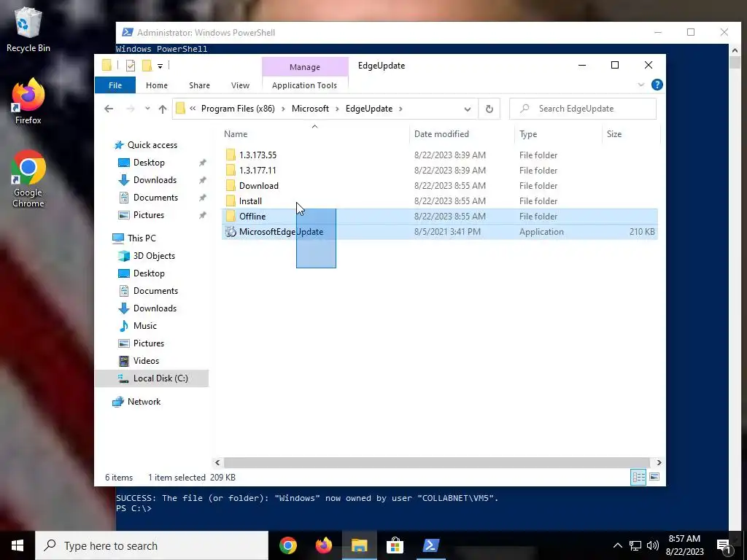This screenshot has height=560, width=747.
Task: Open the Recycle Bin desktop icon
Action: (x=28, y=30)
